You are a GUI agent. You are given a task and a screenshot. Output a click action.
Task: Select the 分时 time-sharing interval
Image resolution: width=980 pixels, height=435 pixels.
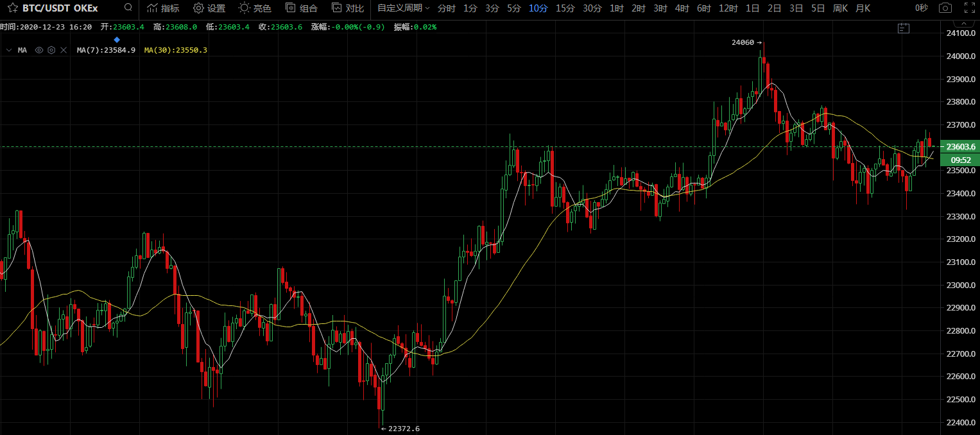pyautogui.click(x=447, y=8)
